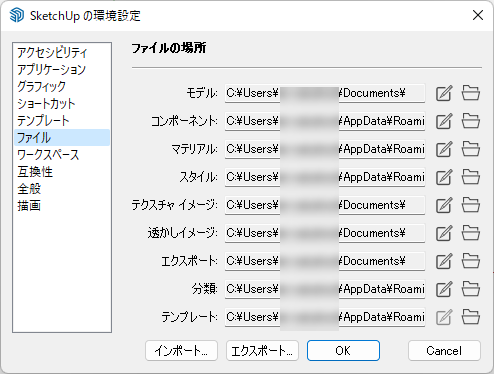Open the folder icon for テンプレート path

click(x=471, y=317)
